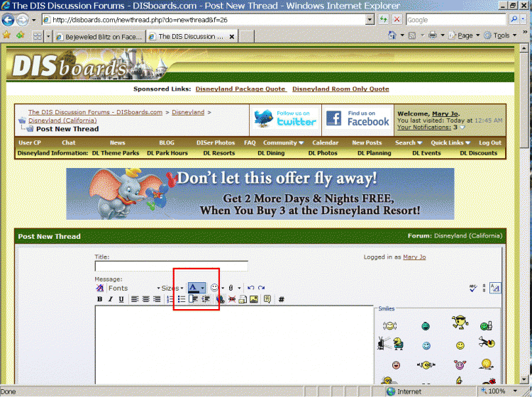The image size is (532, 397).
Task: Go back with the browser Back arrow
Action: click(8, 20)
